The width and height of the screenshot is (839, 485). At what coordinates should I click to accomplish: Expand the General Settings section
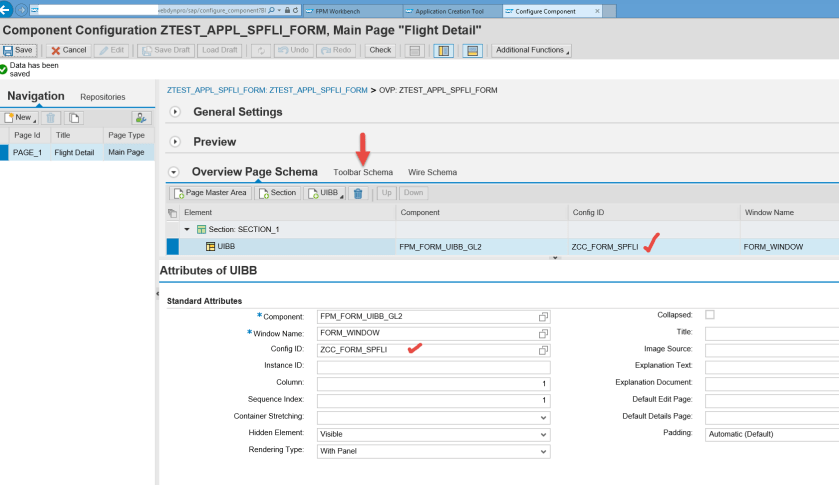(x=175, y=112)
